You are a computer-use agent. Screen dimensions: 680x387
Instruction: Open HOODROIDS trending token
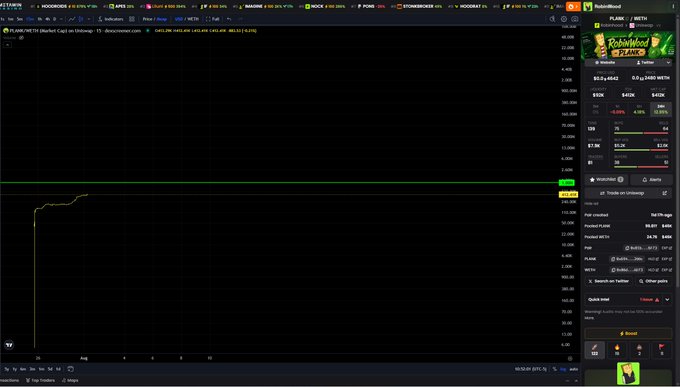65,7
